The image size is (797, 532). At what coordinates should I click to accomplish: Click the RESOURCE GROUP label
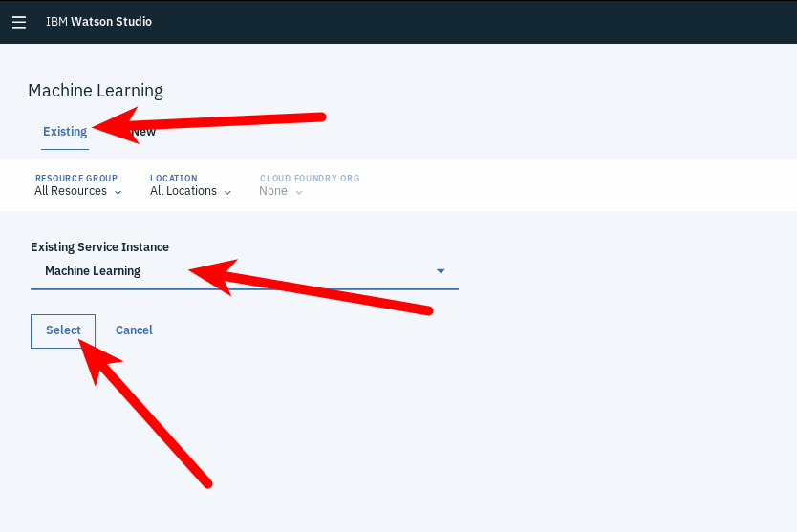[76, 179]
